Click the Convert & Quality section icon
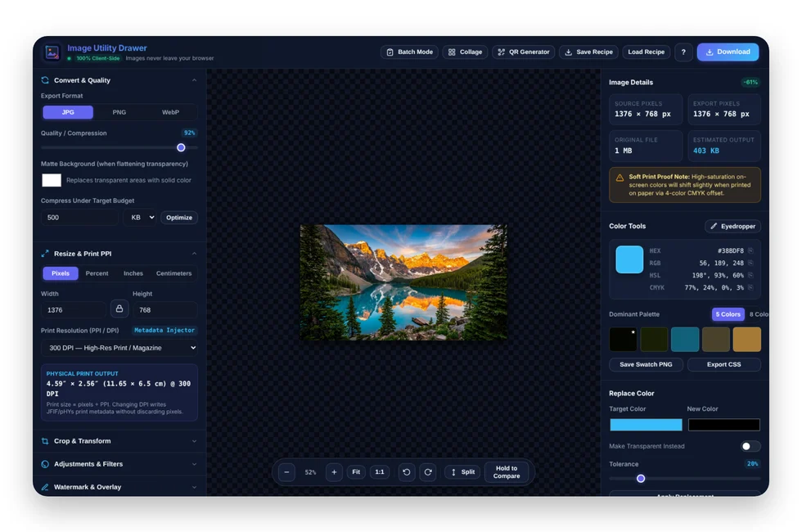The height and width of the screenshot is (532, 802). coord(45,80)
